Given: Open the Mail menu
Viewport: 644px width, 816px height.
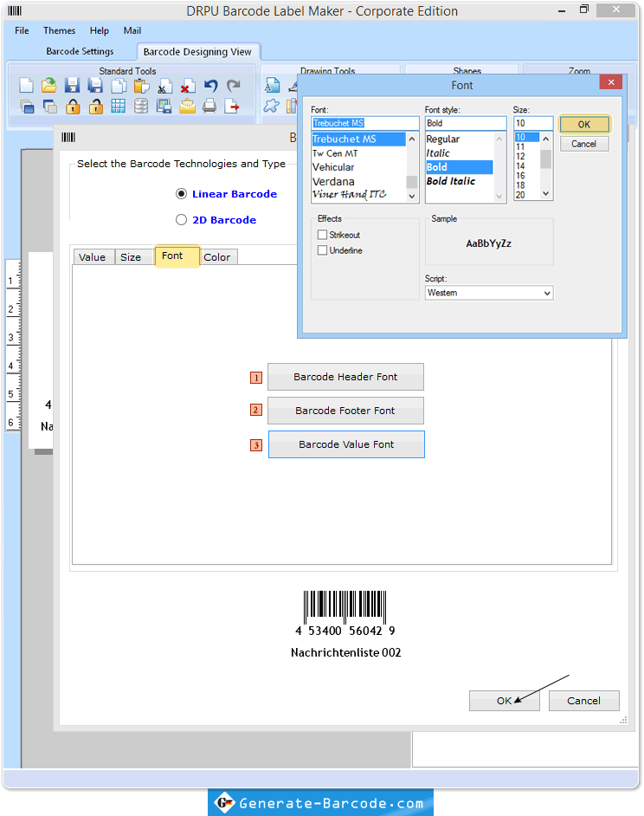Looking at the screenshot, I should 132,30.
